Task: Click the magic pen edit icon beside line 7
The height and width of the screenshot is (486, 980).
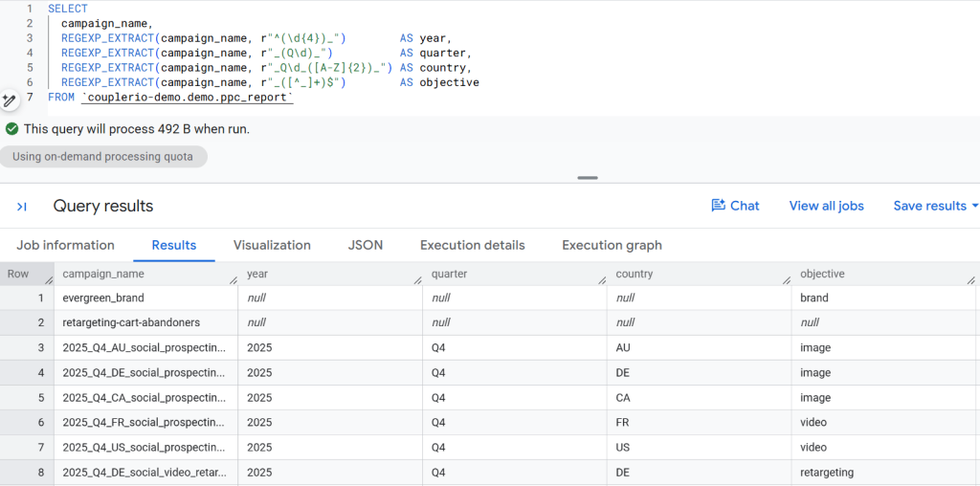Action: [x=9, y=99]
